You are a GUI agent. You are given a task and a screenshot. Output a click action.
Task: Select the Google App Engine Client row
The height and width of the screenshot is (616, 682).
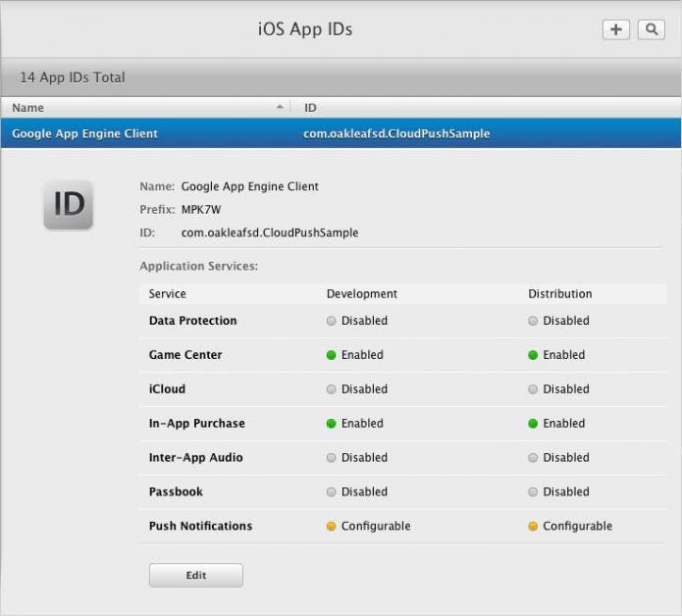click(341, 133)
